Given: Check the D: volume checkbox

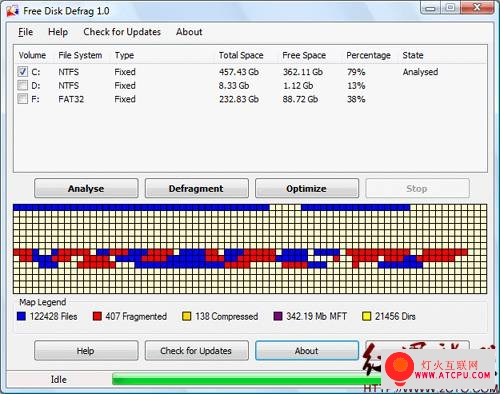Looking at the screenshot, I should click(x=22, y=85).
